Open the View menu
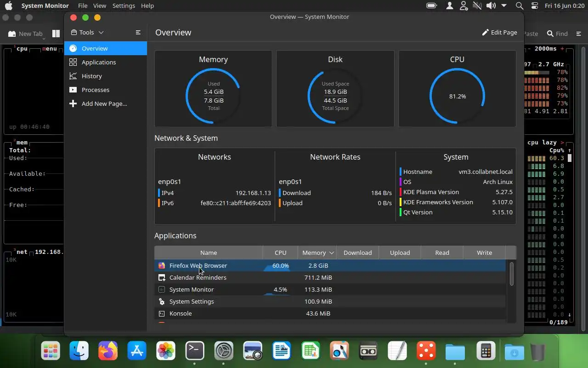This screenshot has width=588, height=368. pyautogui.click(x=99, y=6)
